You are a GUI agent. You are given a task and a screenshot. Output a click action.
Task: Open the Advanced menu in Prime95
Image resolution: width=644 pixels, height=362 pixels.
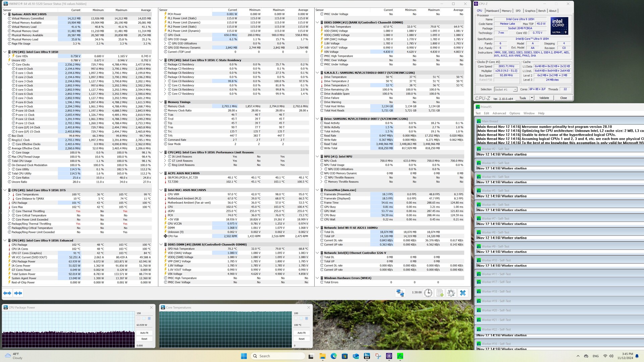[499, 113]
